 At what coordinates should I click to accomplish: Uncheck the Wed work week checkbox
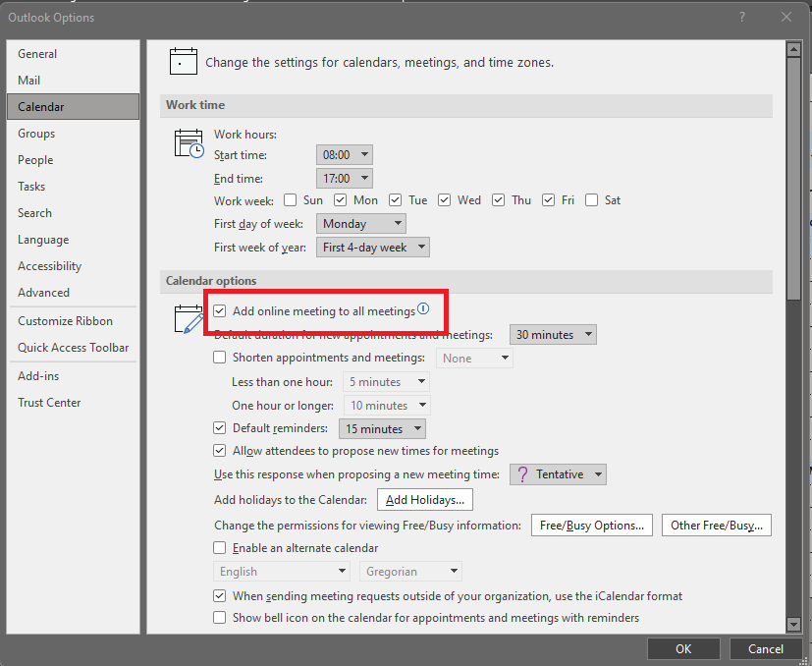coord(444,200)
